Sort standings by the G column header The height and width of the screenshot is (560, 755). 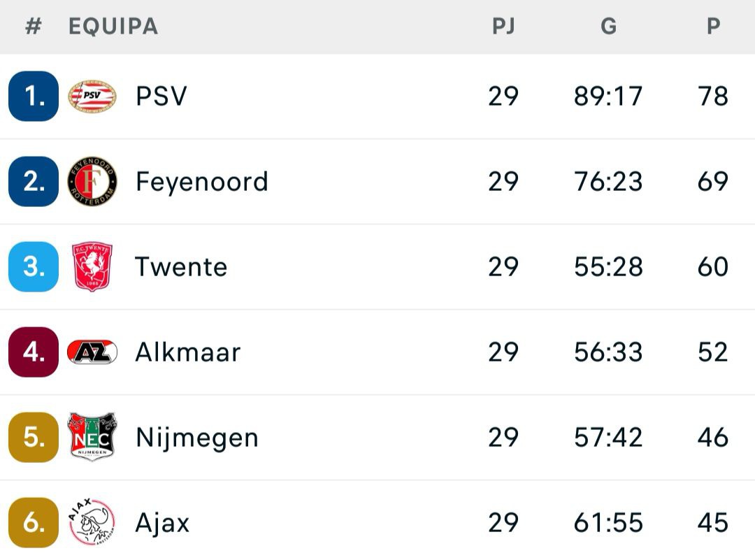[x=609, y=27]
